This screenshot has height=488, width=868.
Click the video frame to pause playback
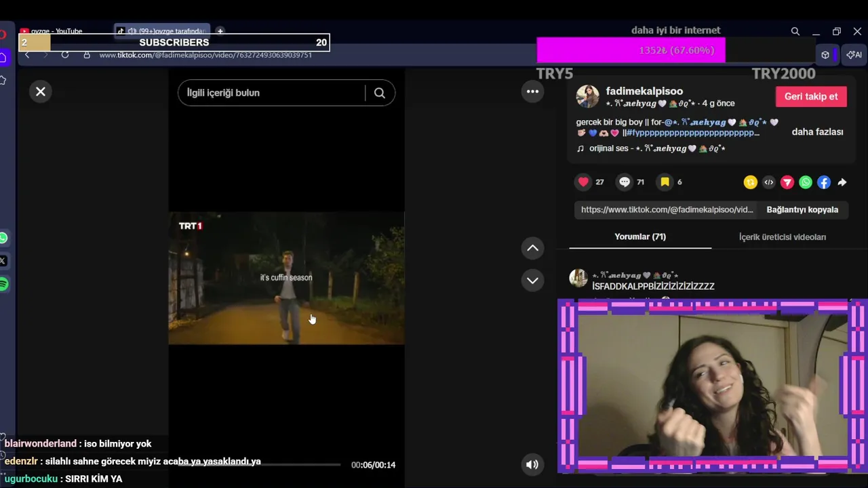click(x=286, y=278)
